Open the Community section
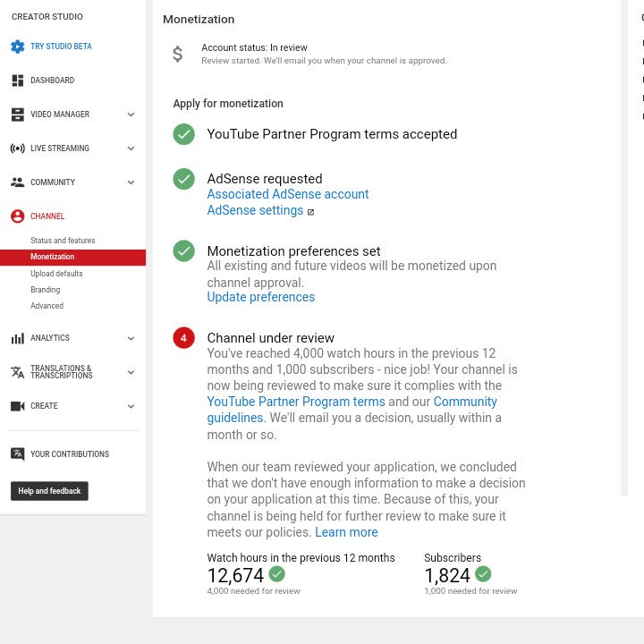Viewport: 644px width, 644px height. [53, 182]
